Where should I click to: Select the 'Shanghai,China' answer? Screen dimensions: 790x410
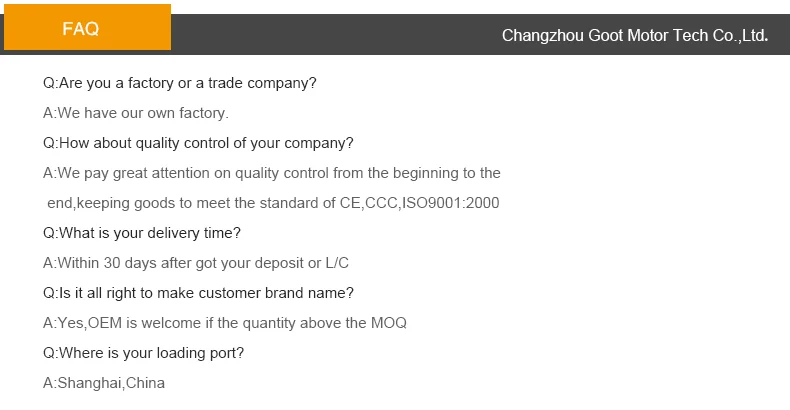tap(104, 383)
